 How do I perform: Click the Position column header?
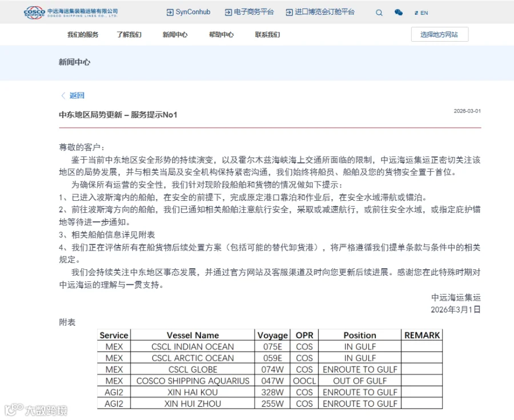click(x=360, y=335)
